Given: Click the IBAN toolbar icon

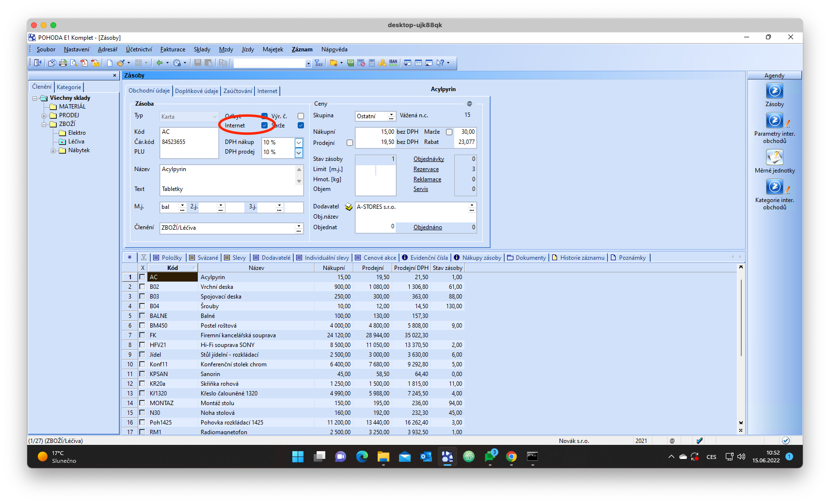Looking at the screenshot, I should coord(393,63).
